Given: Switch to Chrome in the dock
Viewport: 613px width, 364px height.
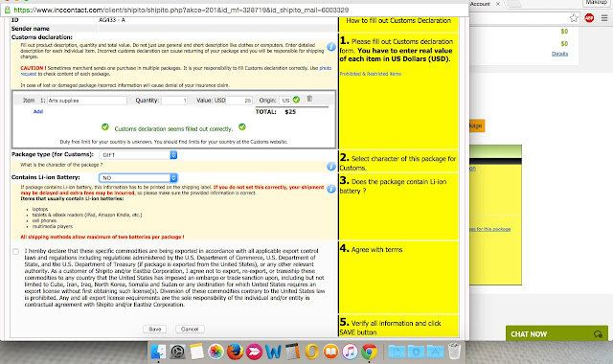Looking at the screenshot, I should (369, 352).
